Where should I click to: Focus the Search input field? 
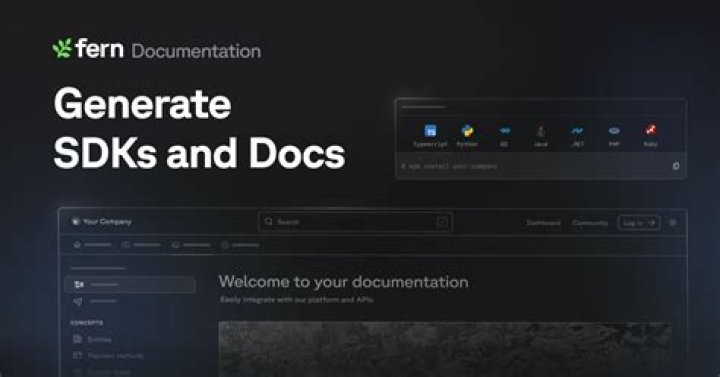355,222
